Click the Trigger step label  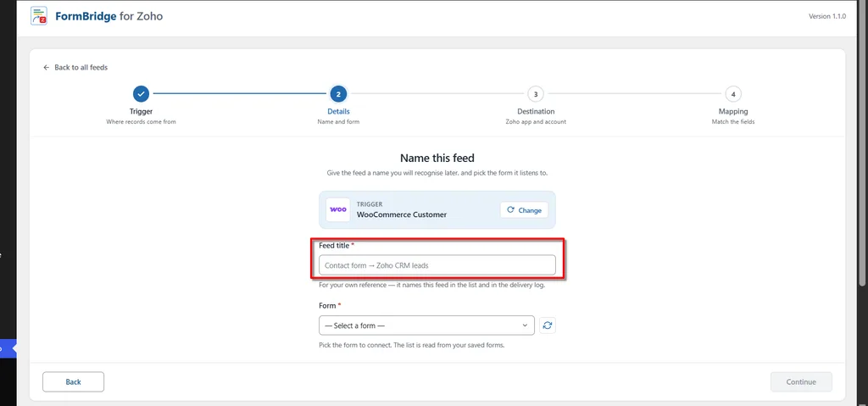point(142,111)
